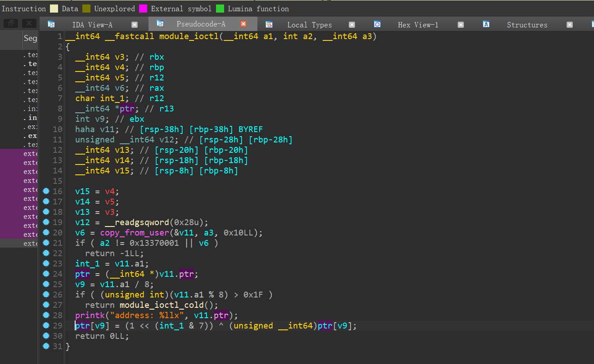The width and height of the screenshot is (594, 364).
Task: Click the 0x1F constant on line 26
Action: coord(253,295)
